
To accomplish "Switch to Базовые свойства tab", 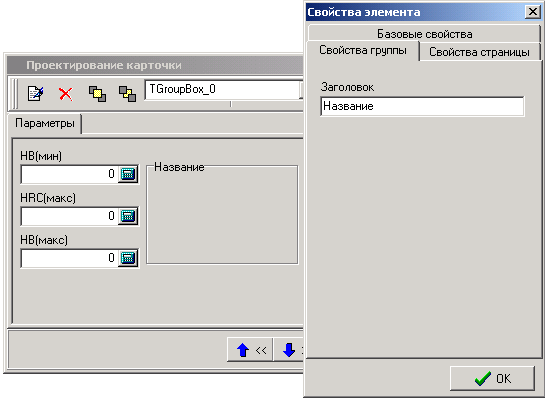I will pos(424,34).
